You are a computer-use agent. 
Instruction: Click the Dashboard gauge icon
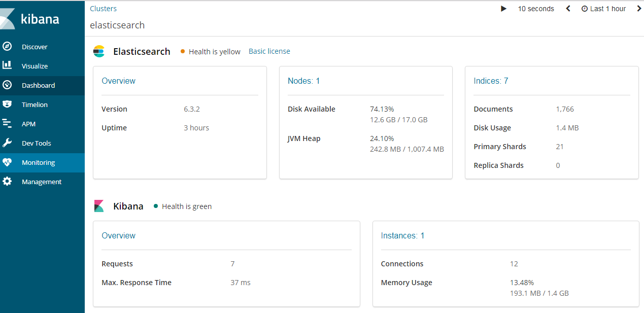(7, 85)
